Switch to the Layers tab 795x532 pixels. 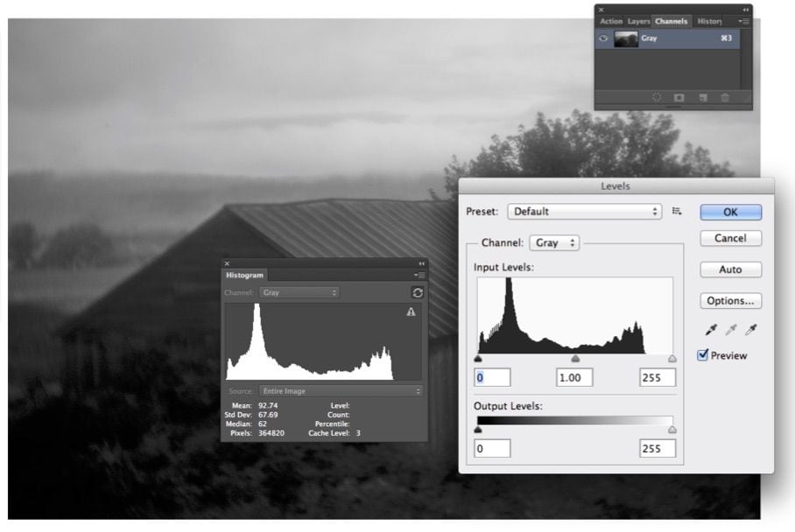point(638,21)
